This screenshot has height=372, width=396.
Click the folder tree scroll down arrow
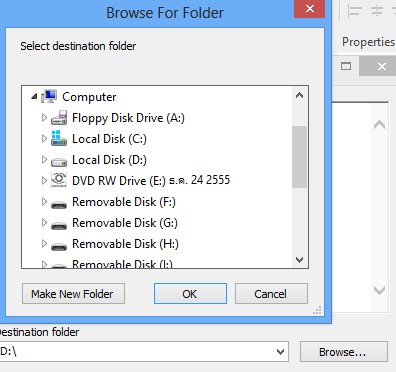[299, 260]
